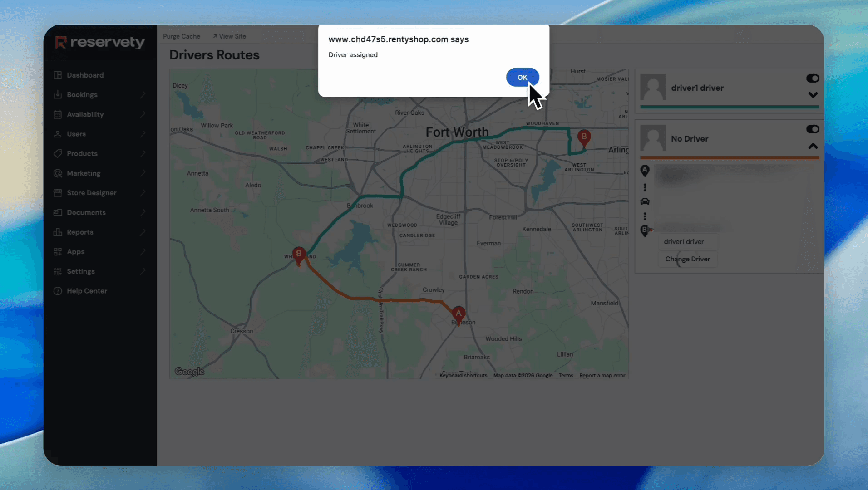The width and height of the screenshot is (868, 490).
Task: Click the Store Designer icon
Action: (x=58, y=193)
